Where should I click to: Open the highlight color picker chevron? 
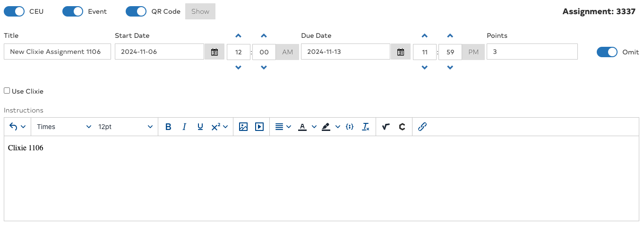338,127
